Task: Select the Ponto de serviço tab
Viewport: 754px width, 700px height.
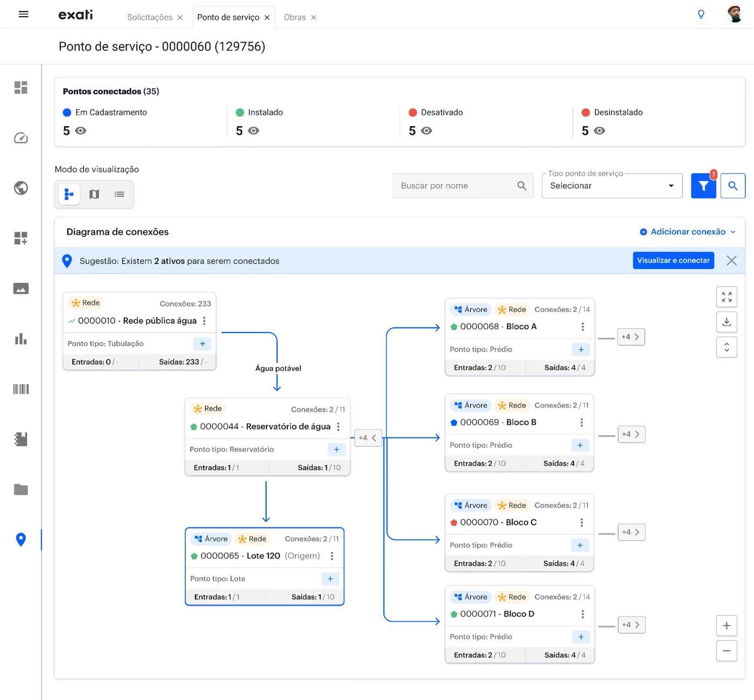Action: pos(228,17)
